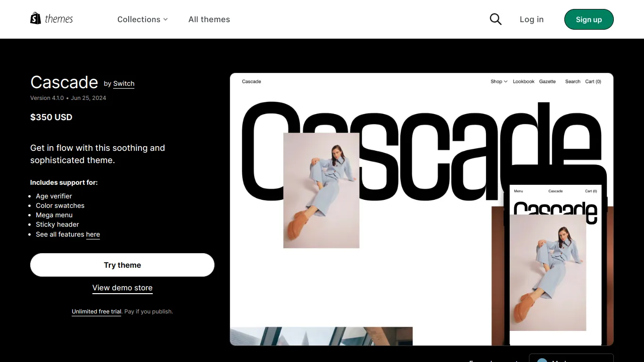Click the Try theme button
The height and width of the screenshot is (362, 644).
pyautogui.click(x=122, y=265)
